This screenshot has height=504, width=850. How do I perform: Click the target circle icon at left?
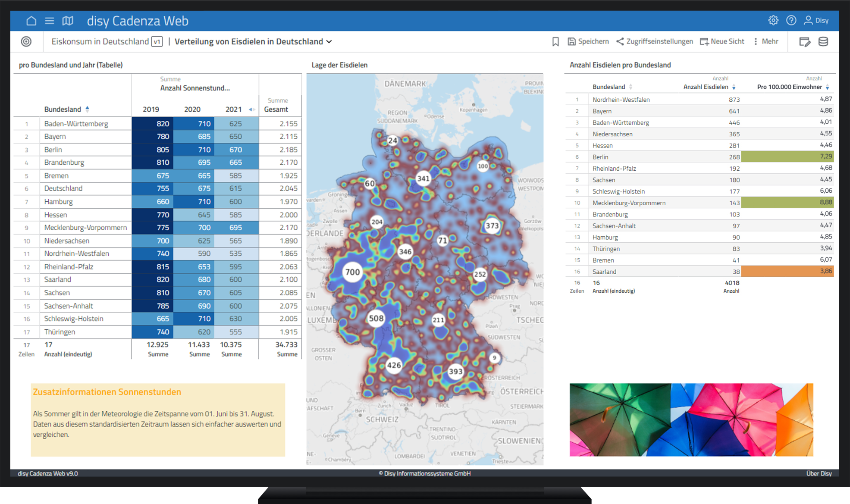pyautogui.click(x=26, y=41)
